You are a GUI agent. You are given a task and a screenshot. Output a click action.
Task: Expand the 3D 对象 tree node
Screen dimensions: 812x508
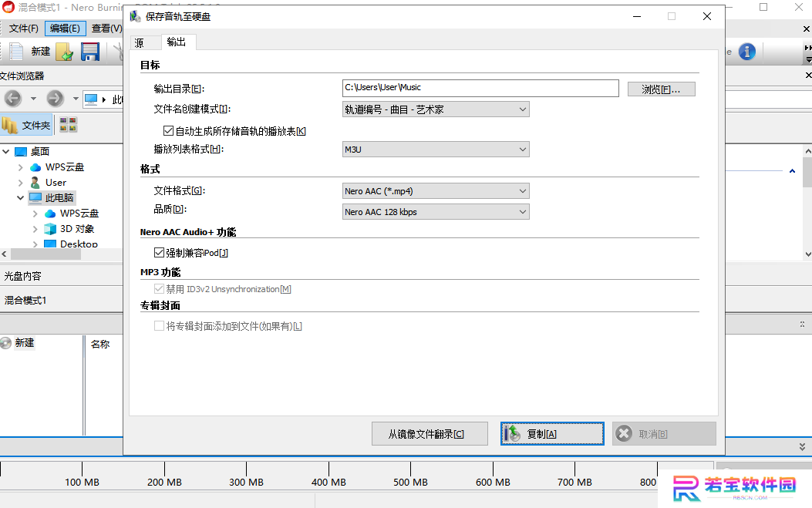(x=35, y=229)
